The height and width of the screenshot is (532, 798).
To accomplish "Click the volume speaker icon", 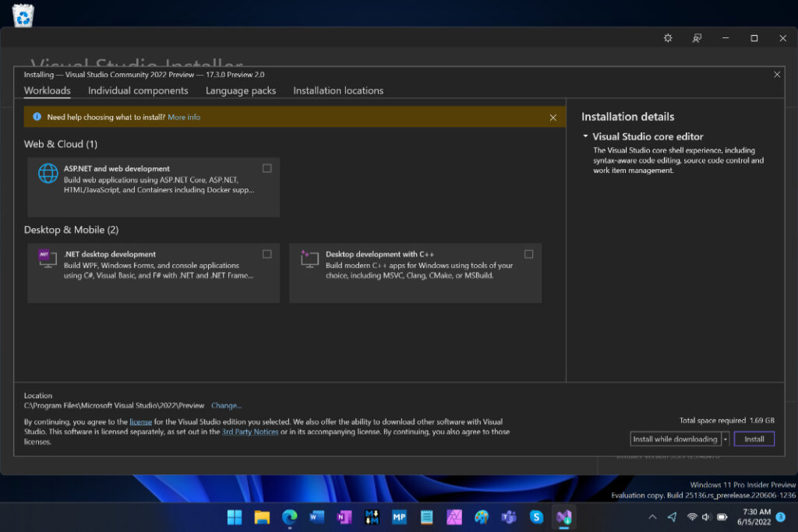I will pos(706,517).
